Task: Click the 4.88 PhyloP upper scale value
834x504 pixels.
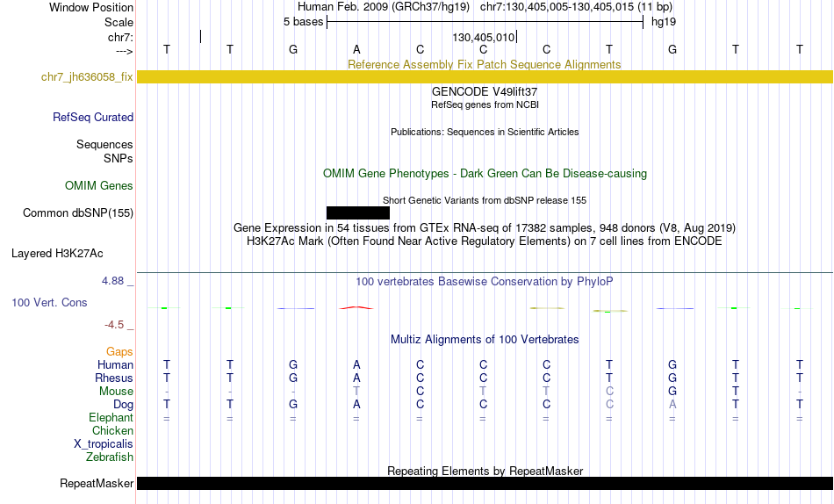Action: [x=112, y=281]
